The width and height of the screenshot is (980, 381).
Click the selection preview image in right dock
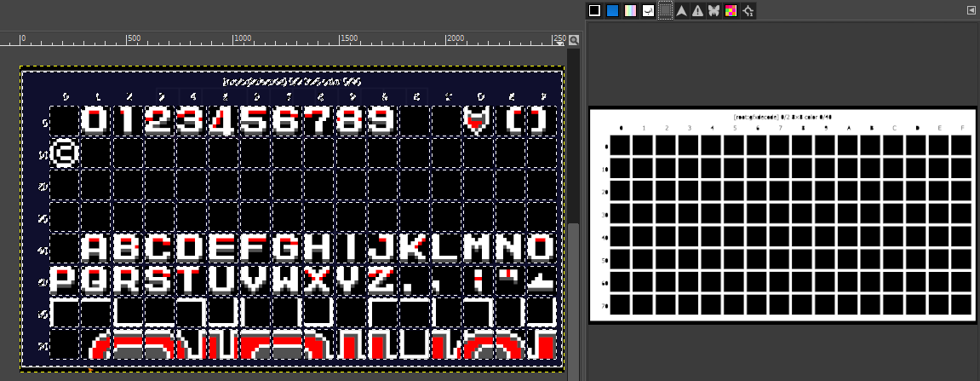[782, 216]
